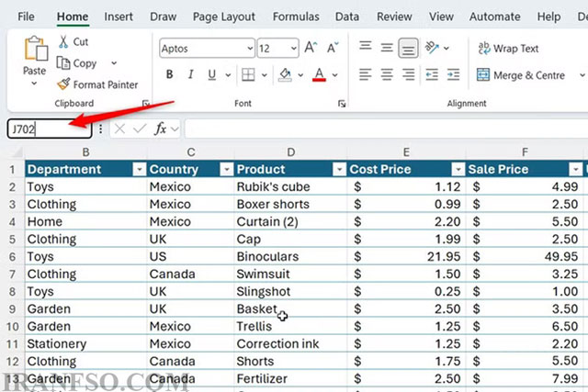588x392 pixels.
Task: Select column D header
Action: pos(290,152)
